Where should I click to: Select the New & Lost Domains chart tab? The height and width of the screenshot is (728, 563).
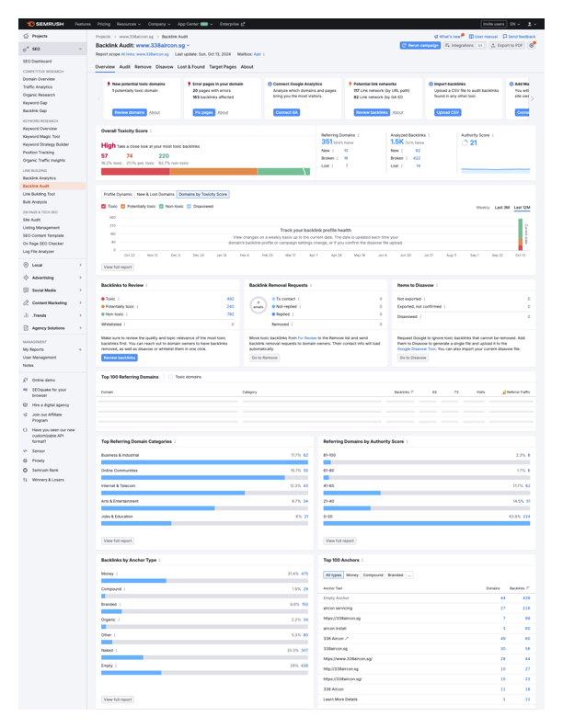point(155,195)
